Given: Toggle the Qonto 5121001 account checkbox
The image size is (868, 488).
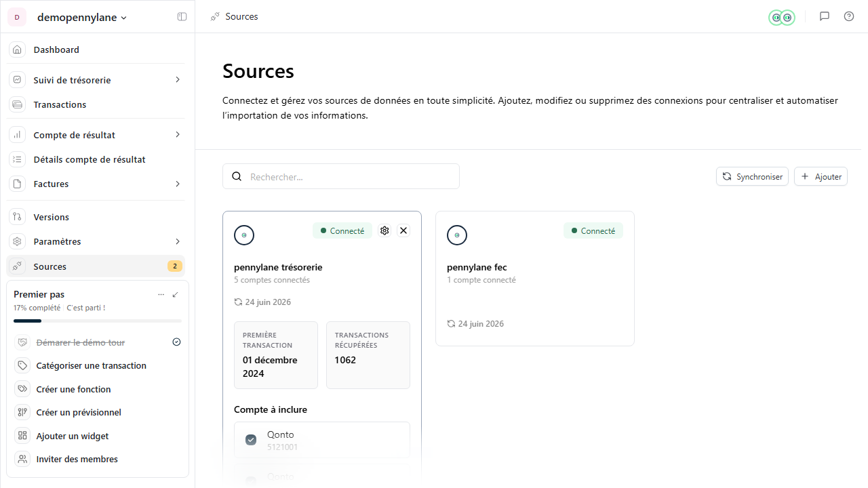Looking at the screenshot, I should click(x=251, y=440).
